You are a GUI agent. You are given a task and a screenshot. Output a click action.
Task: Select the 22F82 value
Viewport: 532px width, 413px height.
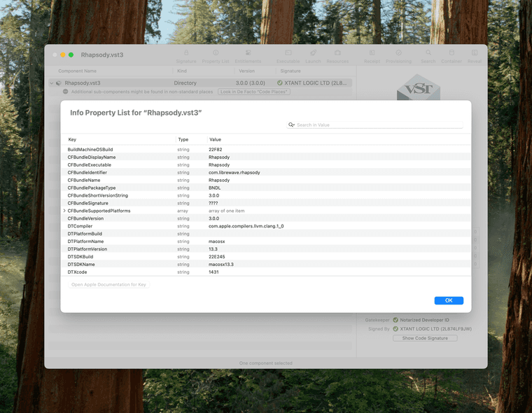[215, 149]
